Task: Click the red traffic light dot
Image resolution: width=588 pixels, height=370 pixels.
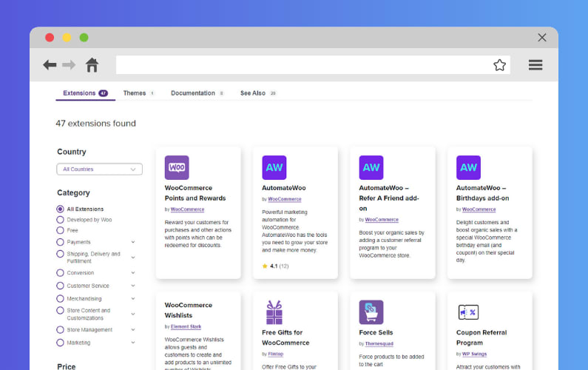Action: [50, 38]
